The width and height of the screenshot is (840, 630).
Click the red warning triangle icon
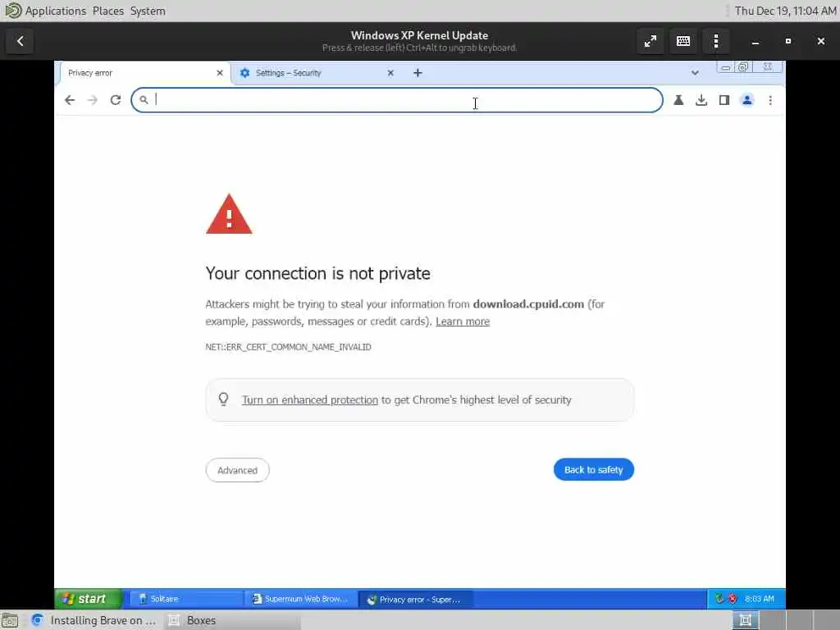pyautogui.click(x=229, y=214)
